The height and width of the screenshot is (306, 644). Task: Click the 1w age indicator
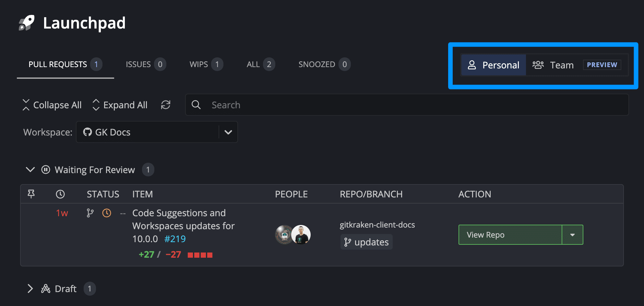click(x=62, y=213)
